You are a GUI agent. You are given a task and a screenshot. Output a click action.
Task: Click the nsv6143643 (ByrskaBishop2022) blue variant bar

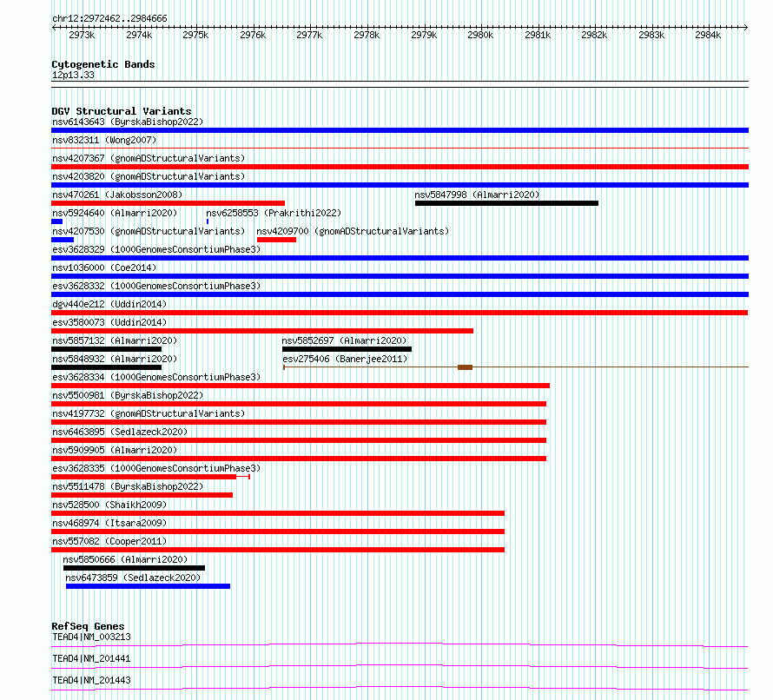pos(400,130)
